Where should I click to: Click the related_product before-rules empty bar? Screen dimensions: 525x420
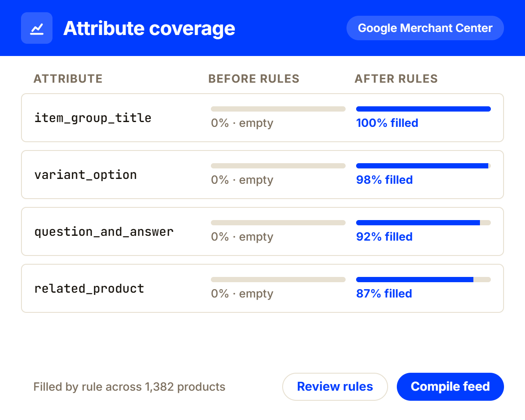[278, 280]
